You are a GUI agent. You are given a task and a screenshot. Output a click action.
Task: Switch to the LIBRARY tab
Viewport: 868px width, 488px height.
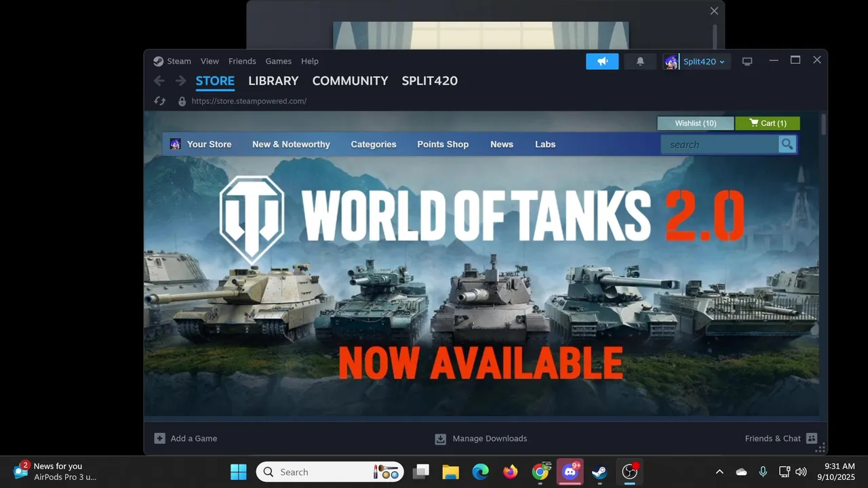coord(273,81)
